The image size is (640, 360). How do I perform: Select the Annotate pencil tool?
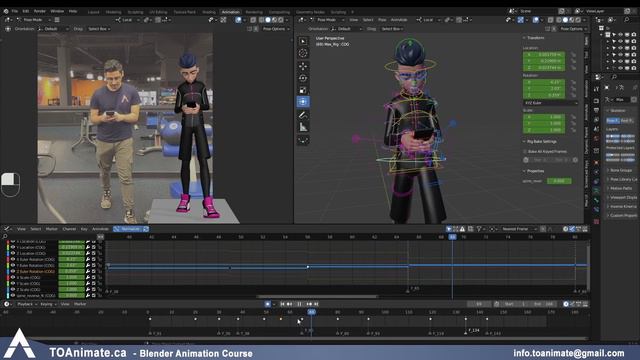coord(303,115)
